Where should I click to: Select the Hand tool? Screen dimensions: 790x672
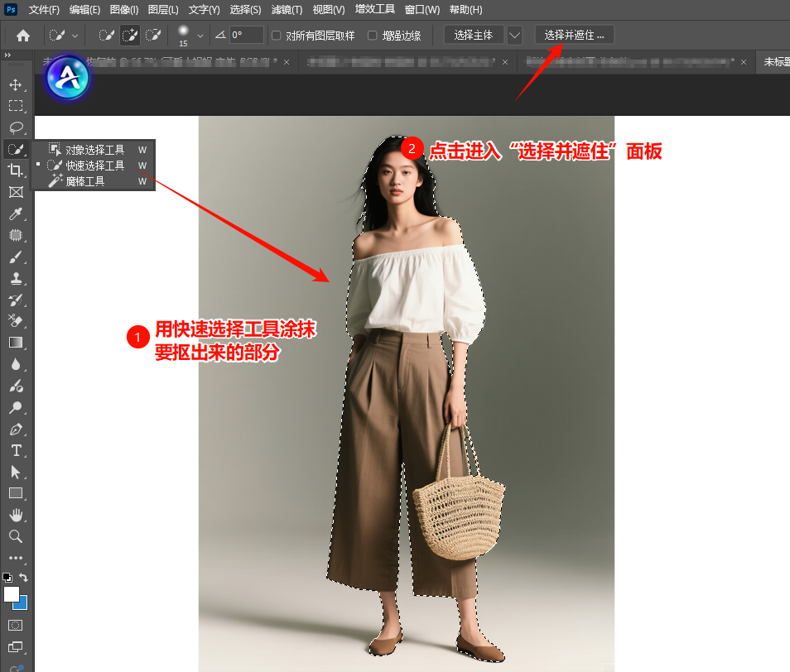click(17, 515)
